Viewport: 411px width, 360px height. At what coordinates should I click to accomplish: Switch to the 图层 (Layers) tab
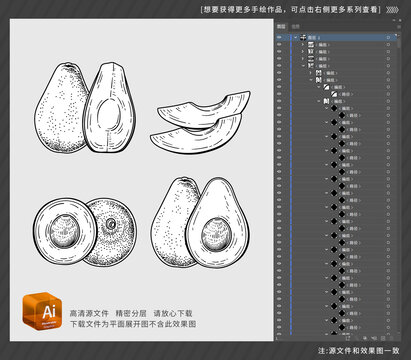click(281, 27)
